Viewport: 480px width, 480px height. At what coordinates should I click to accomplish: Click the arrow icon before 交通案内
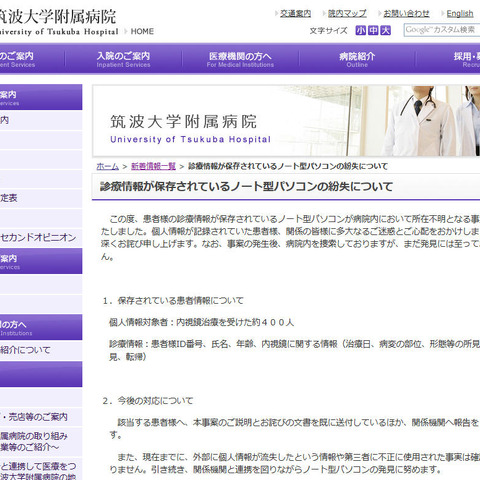pyautogui.click(x=276, y=13)
